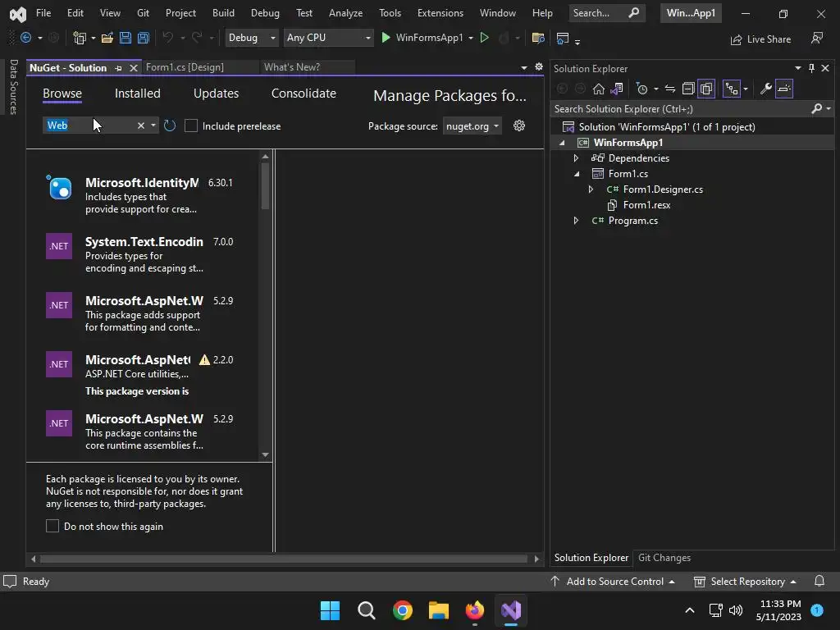Image resolution: width=840 pixels, height=630 pixels.
Task: Close the NuGet - Solution tab
Action: 134,68
